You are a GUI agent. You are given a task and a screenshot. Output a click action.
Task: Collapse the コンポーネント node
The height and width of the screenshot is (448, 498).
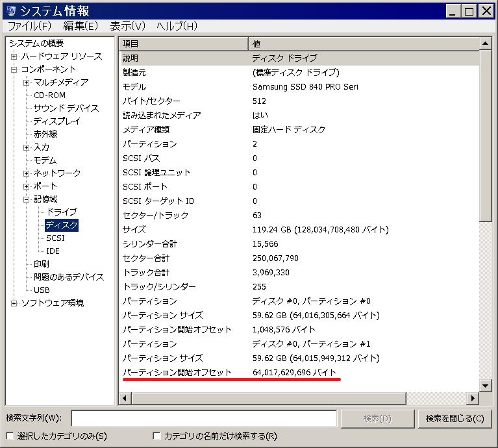[x=14, y=70]
